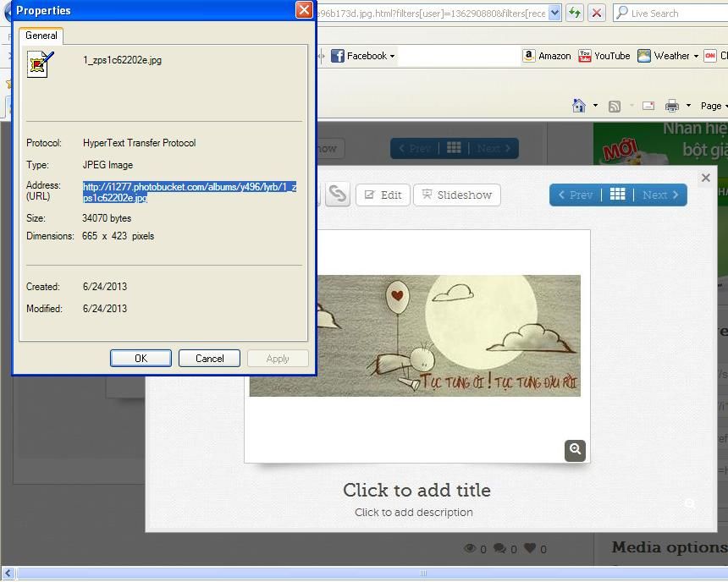Click Cancel in the Properties dialog
The width and height of the screenshot is (728, 582).
coord(209,359)
